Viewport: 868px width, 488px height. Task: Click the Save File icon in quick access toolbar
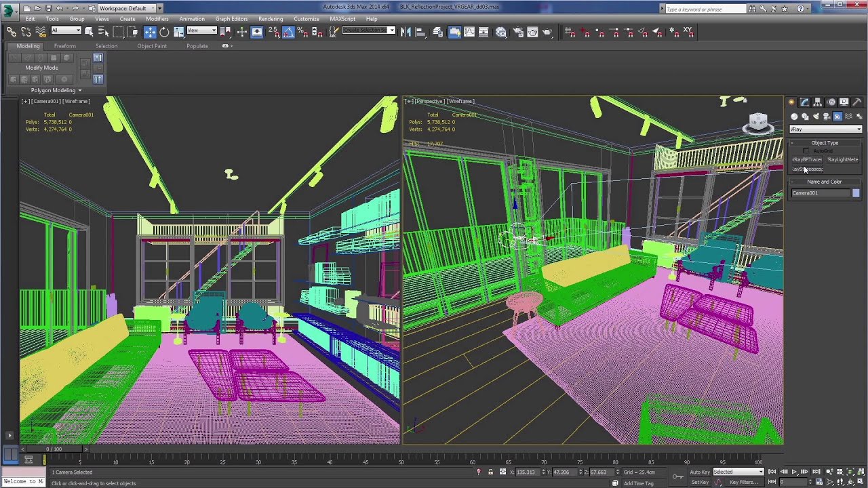[48, 8]
